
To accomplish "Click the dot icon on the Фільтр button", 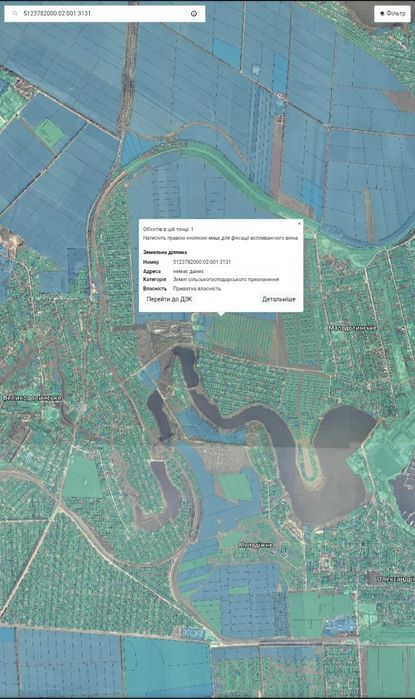I will tap(382, 13).
